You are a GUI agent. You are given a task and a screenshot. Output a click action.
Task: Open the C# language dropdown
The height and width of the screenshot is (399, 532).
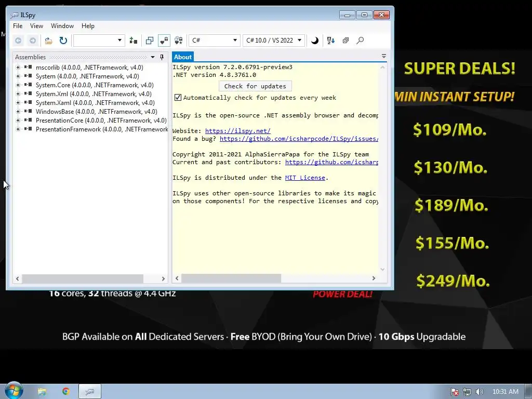tap(214, 41)
